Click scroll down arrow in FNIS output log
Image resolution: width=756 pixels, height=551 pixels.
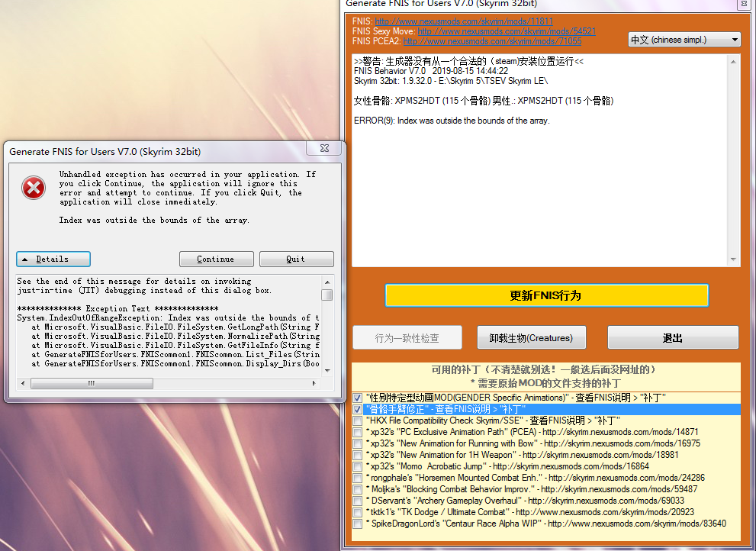click(x=733, y=259)
